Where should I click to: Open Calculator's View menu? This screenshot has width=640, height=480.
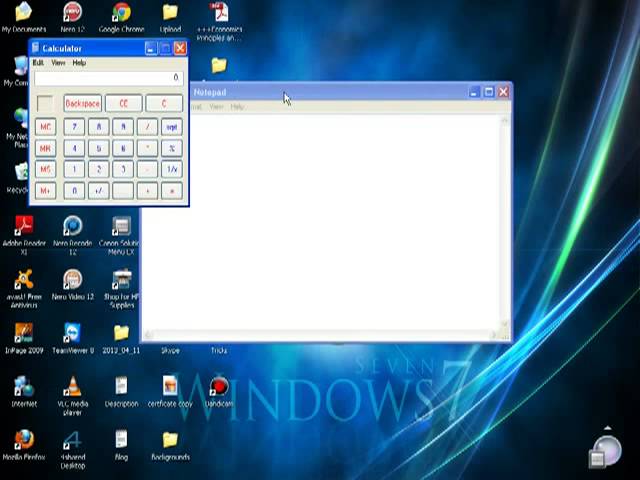tap(58, 62)
